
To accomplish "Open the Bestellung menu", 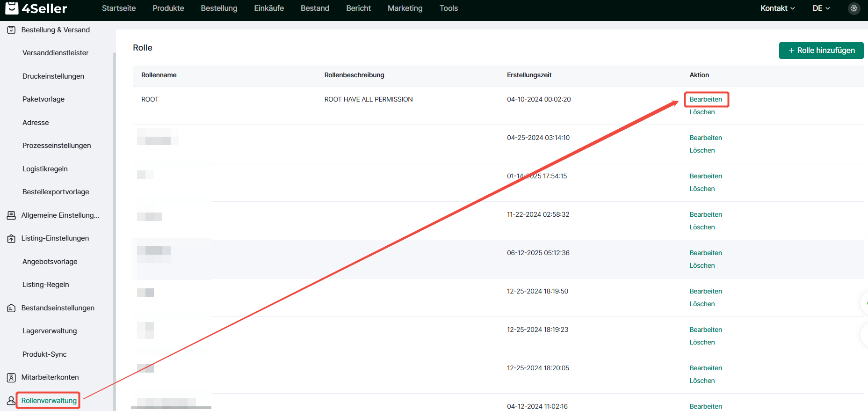I will coord(219,8).
